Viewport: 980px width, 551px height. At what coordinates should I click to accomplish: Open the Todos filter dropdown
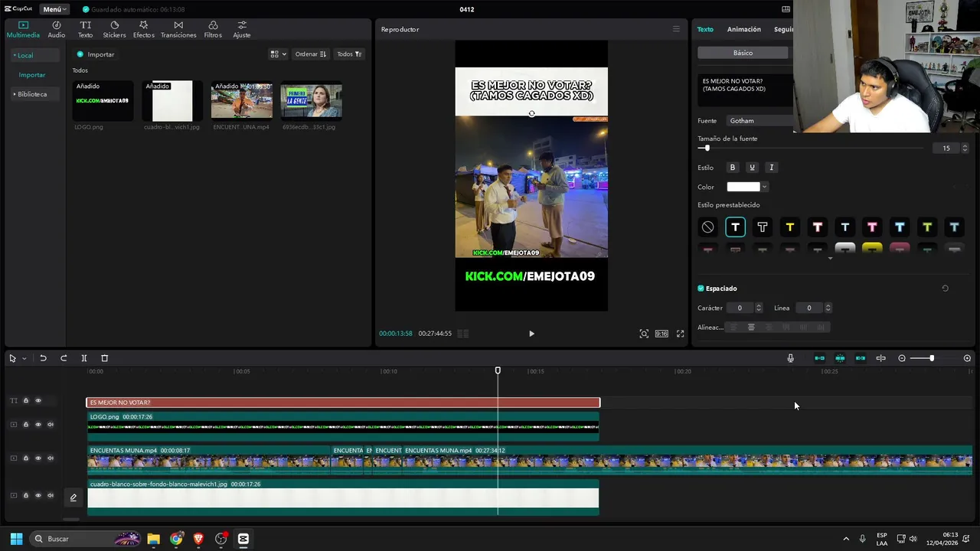[349, 54]
